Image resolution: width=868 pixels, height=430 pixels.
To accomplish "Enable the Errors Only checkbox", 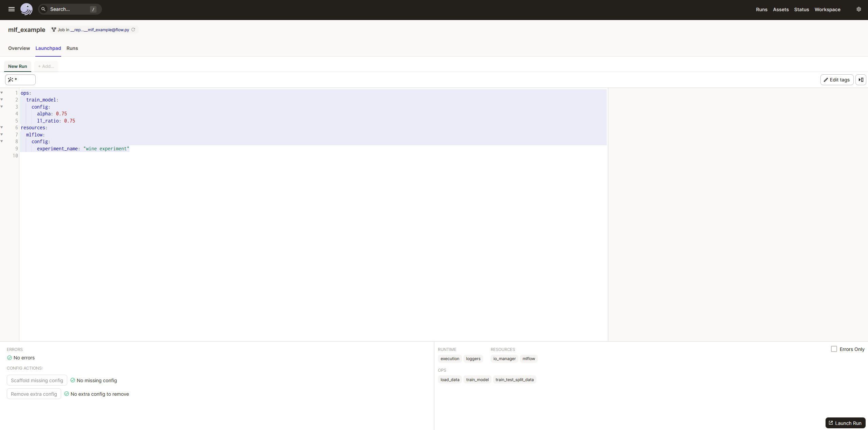I will (834, 349).
